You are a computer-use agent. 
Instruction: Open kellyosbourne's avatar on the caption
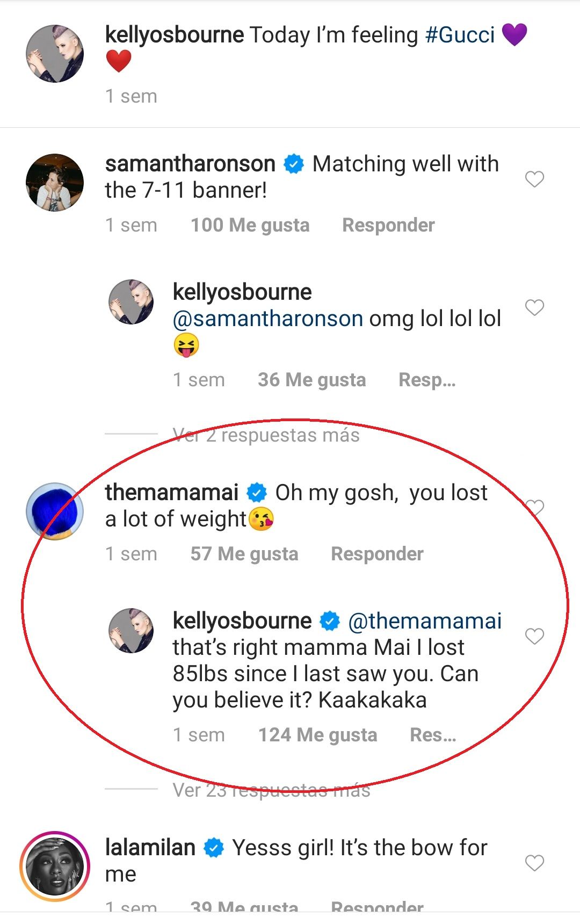coord(55,54)
